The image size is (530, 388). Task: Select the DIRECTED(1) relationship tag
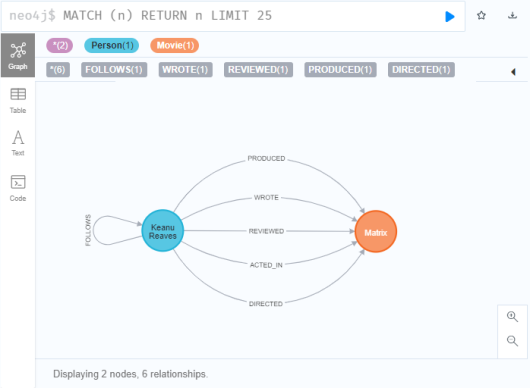(x=421, y=70)
